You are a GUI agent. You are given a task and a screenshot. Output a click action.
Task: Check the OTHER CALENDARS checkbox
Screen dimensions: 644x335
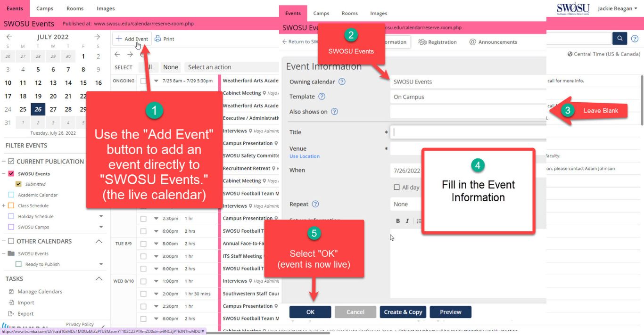pyautogui.click(x=11, y=241)
